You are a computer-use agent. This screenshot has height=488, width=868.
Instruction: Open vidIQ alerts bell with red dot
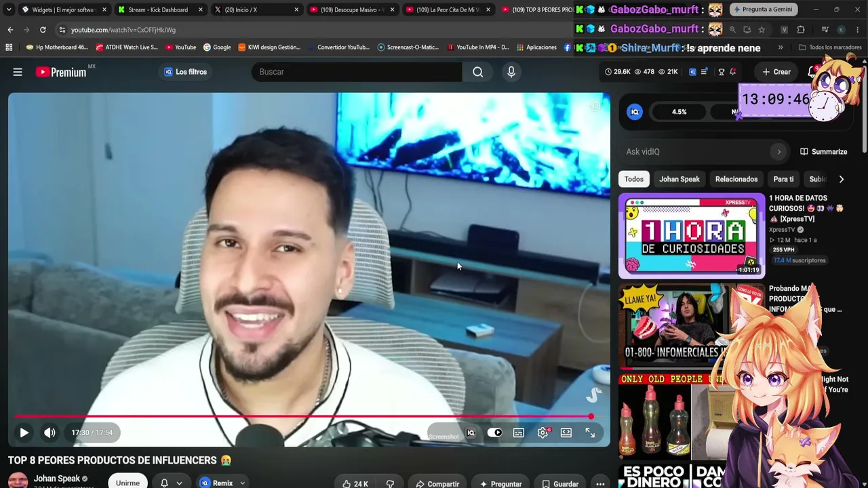point(733,72)
